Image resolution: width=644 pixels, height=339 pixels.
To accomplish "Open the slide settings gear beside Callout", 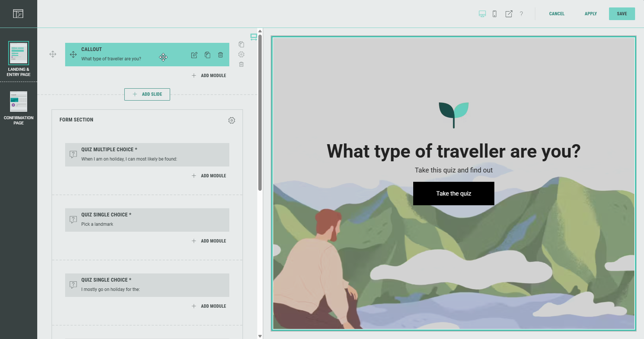I will (241, 54).
